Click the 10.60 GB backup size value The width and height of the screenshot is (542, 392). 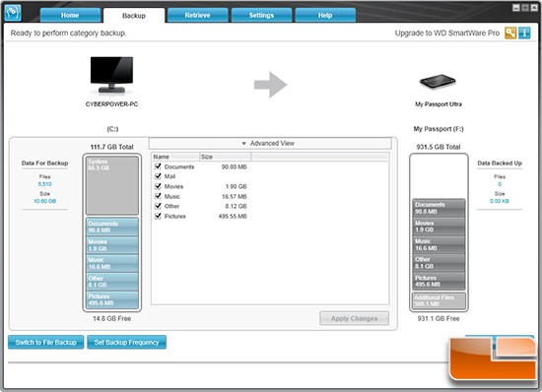pos(45,201)
